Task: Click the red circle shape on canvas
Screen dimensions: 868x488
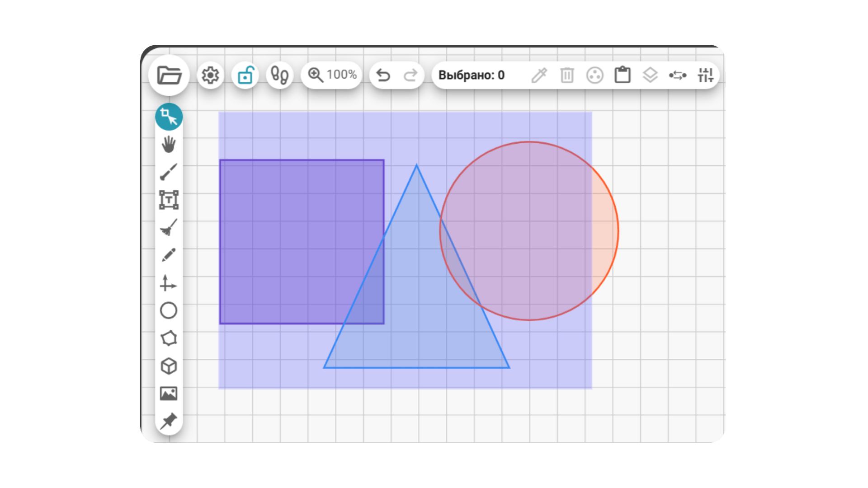Action: (x=529, y=231)
